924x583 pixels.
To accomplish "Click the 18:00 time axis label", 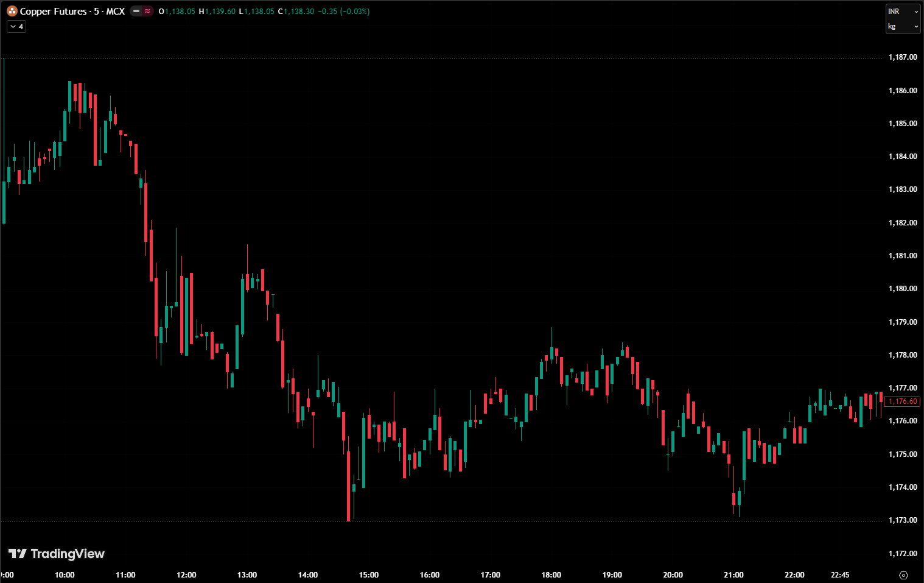I will pyautogui.click(x=551, y=575).
